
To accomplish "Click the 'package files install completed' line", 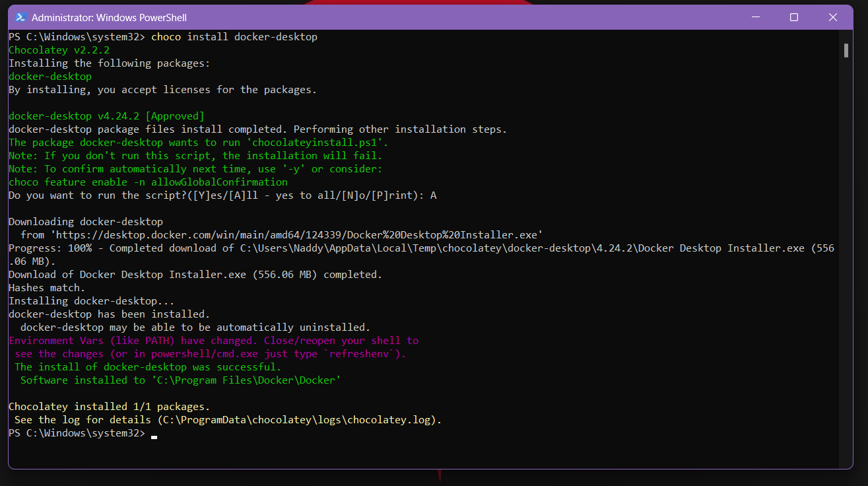I will click(x=257, y=129).
